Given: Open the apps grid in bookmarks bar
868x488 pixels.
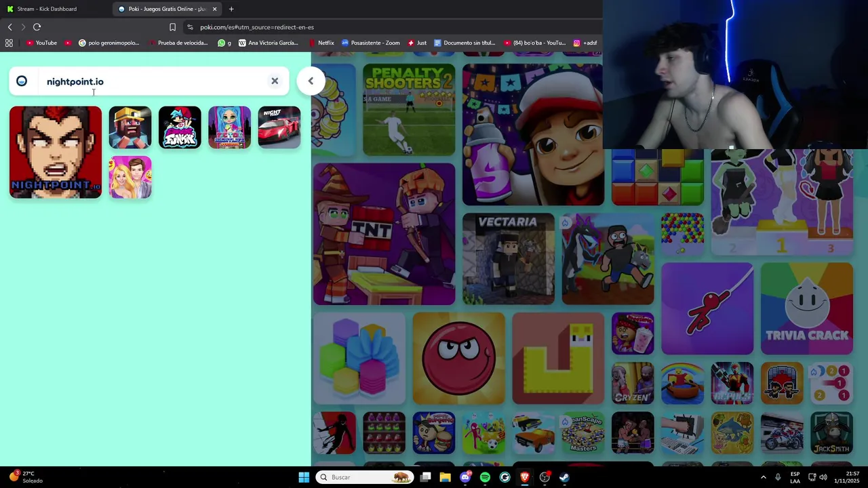Looking at the screenshot, I should [x=9, y=43].
